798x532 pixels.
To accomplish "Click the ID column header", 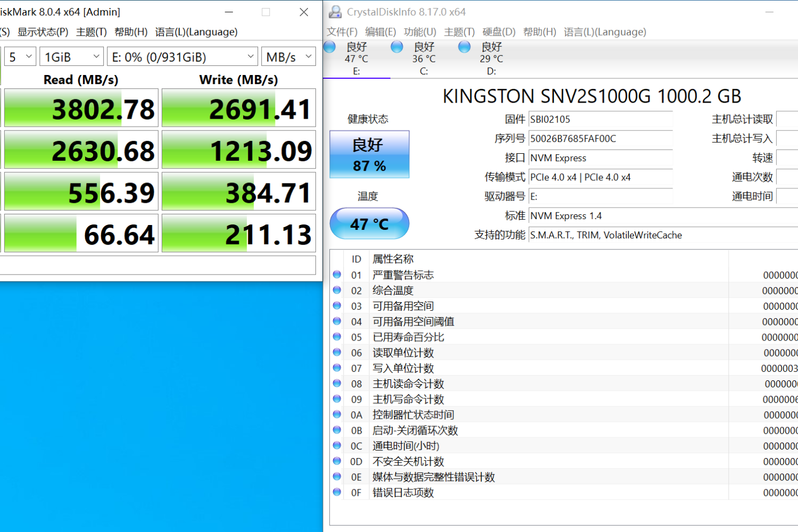I will click(356, 259).
